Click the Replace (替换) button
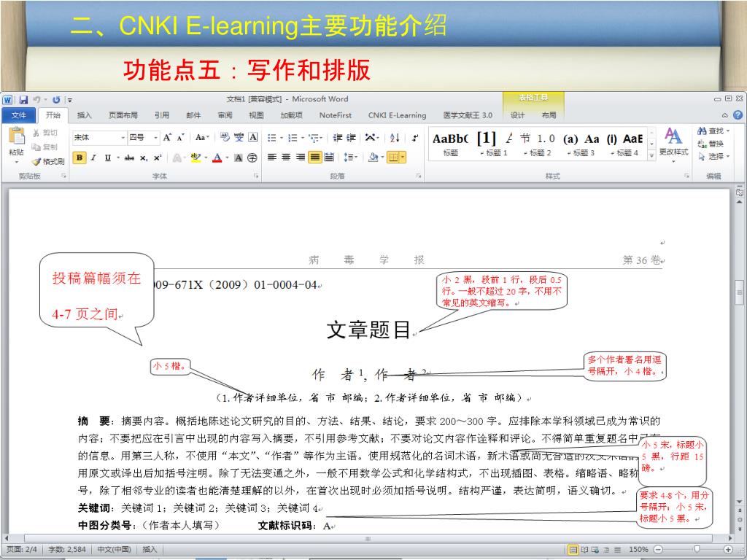 (x=711, y=144)
